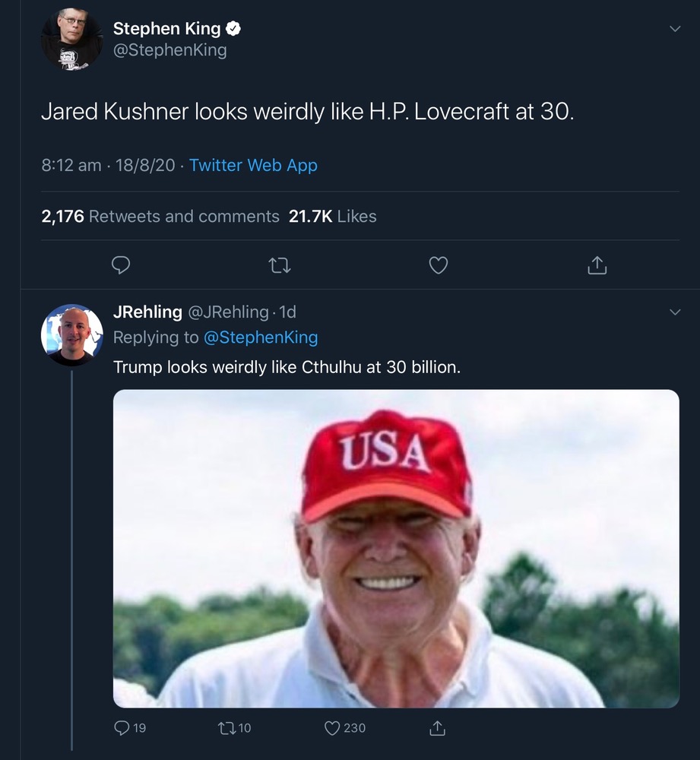Share JRehling's reply tweet
This screenshot has height=760, width=700.
pyautogui.click(x=437, y=728)
